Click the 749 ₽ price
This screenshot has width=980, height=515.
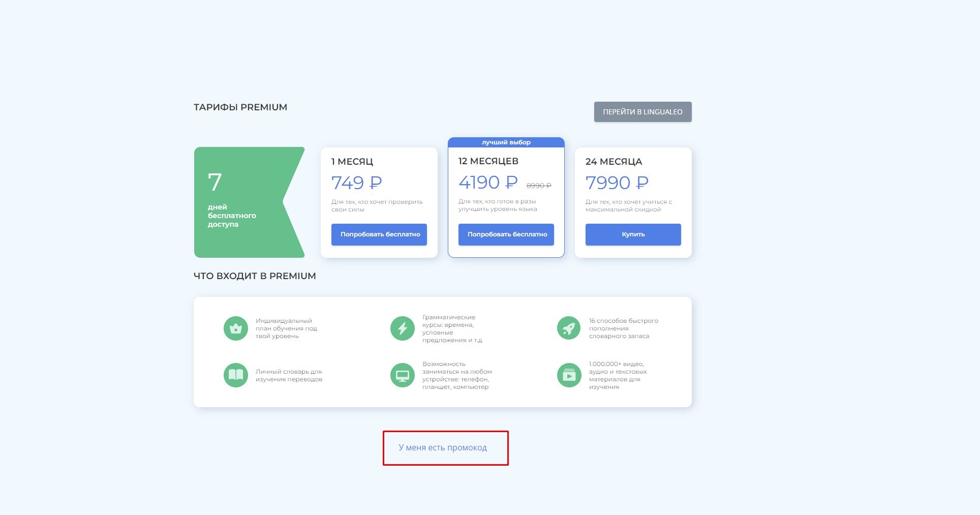tap(357, 183)
